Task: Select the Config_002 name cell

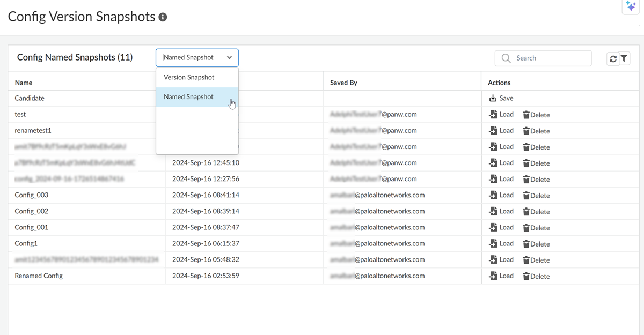Action: [32, 211]
